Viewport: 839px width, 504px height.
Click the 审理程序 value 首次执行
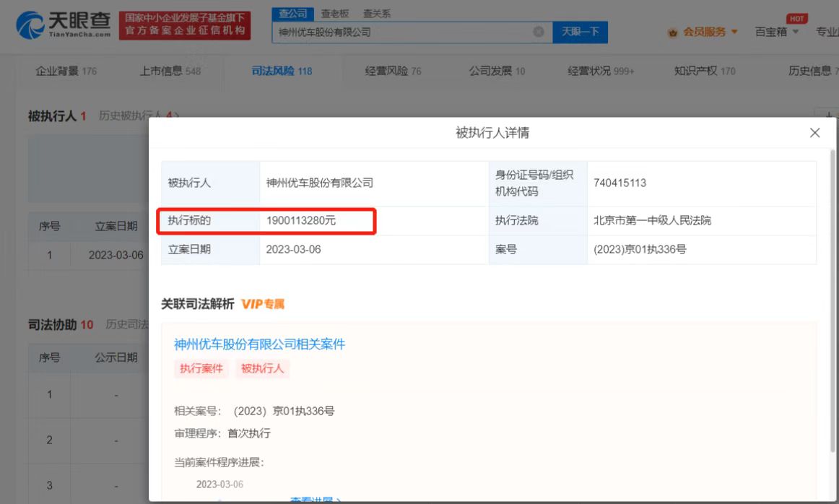tap(249, 433)
